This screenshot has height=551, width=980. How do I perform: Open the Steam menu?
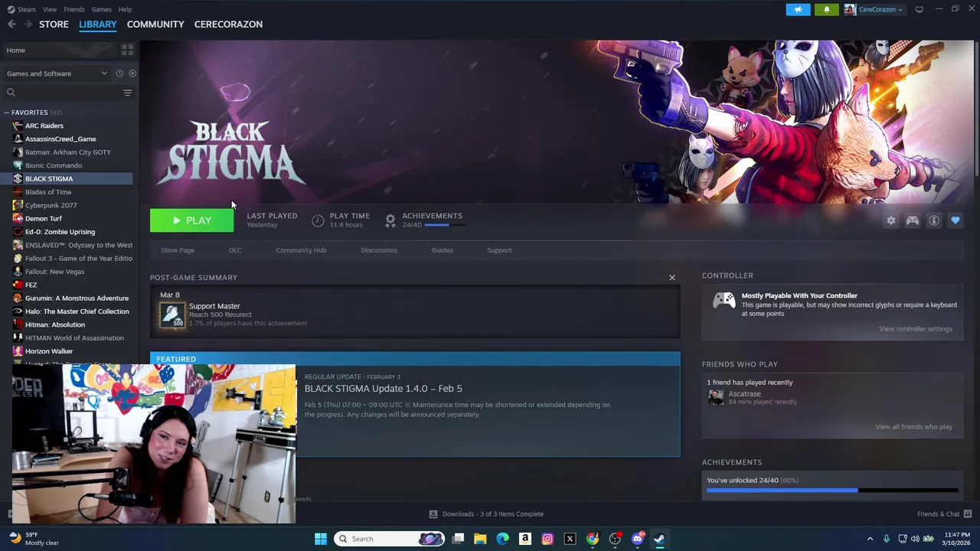21,9
